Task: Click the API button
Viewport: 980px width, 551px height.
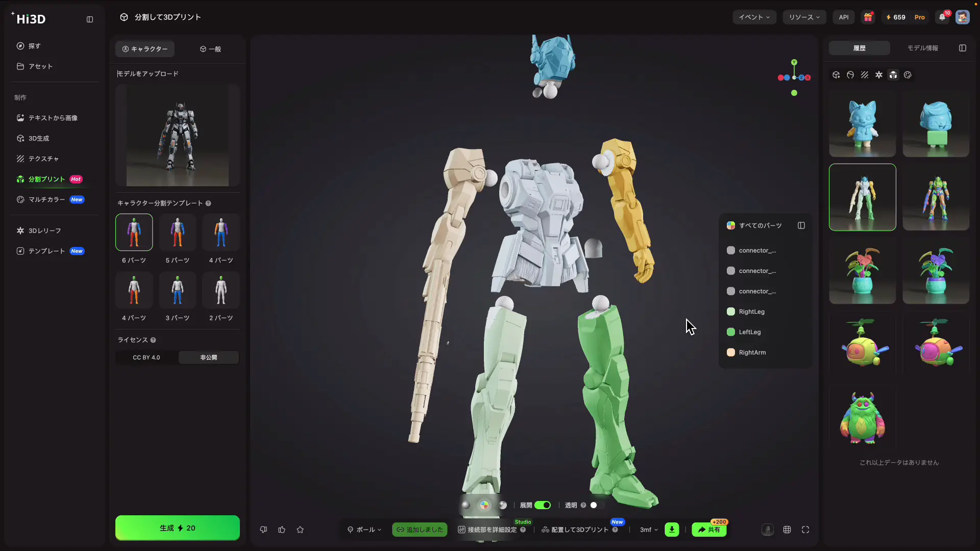Action: coord(844,17)
